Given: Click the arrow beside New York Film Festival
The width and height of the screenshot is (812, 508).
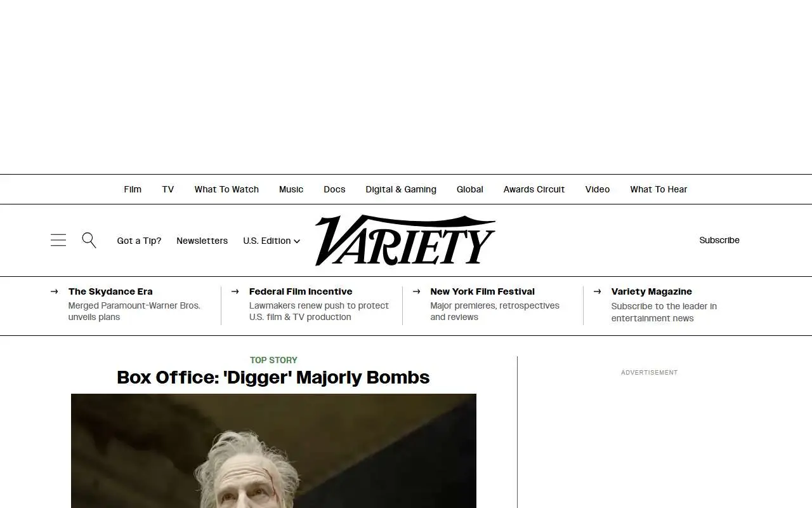Looking at the screenshot, I should point(417,291).
